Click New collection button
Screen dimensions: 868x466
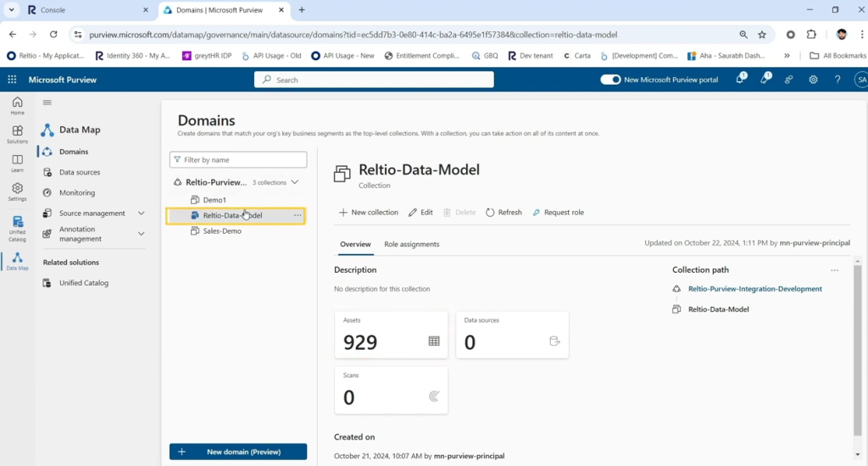pos(368,213)
